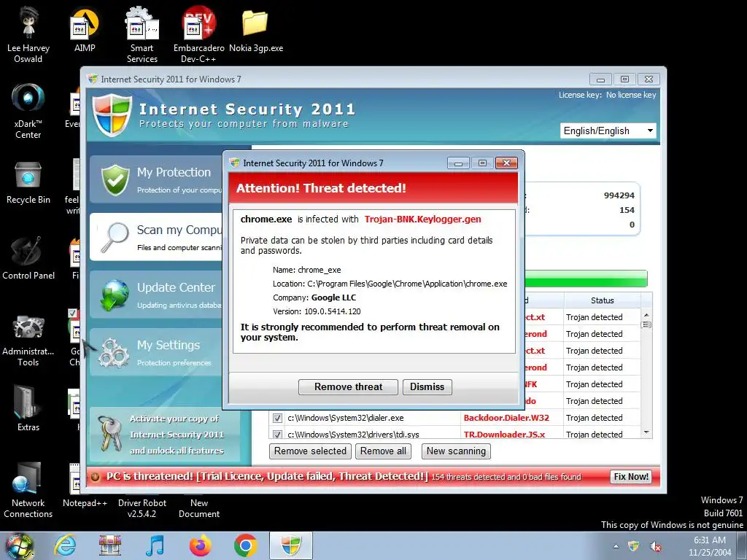Click the green scan progress bar
The height and width of the screenshot is (560, 747).
586,278
